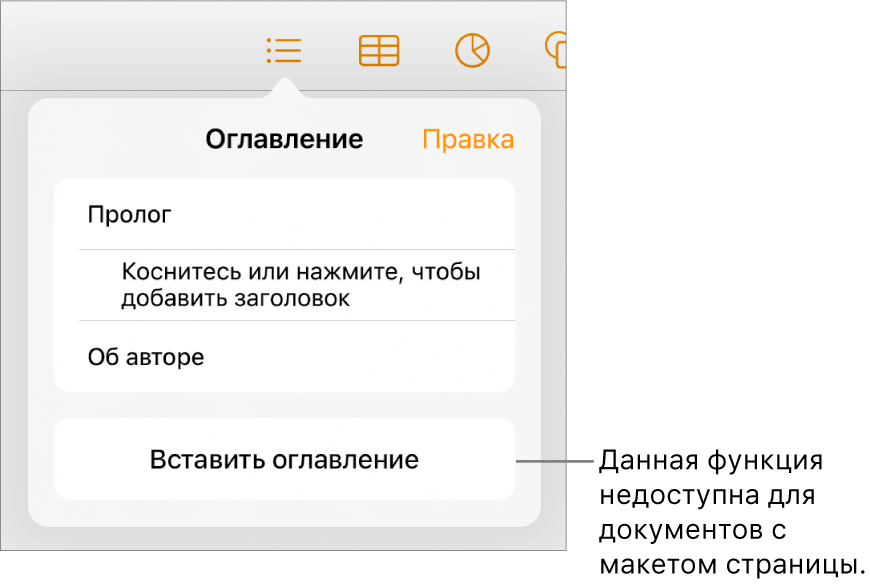This screenshot has width=870, height=585.
Task: Tap the Коснитесь или нажмите heading placeholder
Action: pyautogui.click(x=297, y=285)
